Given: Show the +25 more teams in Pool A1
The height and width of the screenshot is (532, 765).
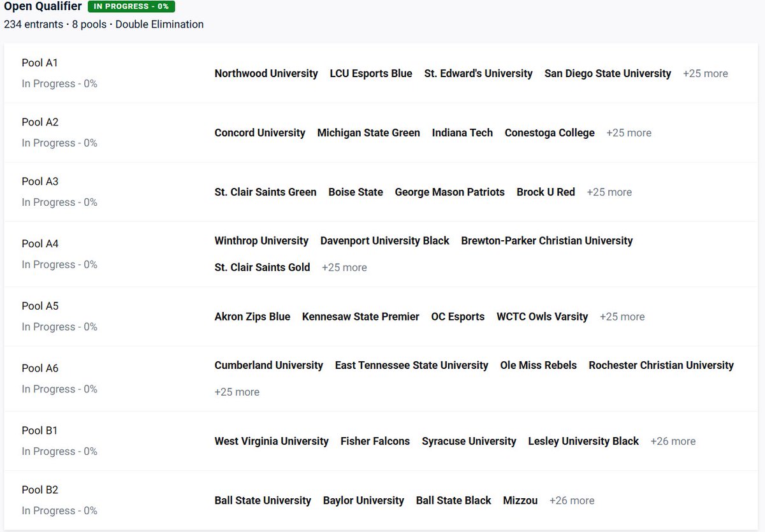Looking at the screenshot, I should [705, 73].
